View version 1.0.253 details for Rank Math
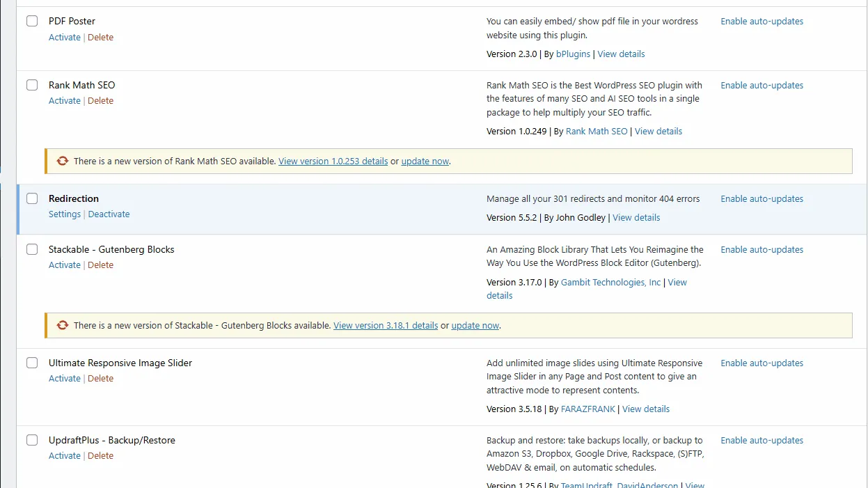Image resolution: width=868 pixels, height=488 pixels. 333,161
